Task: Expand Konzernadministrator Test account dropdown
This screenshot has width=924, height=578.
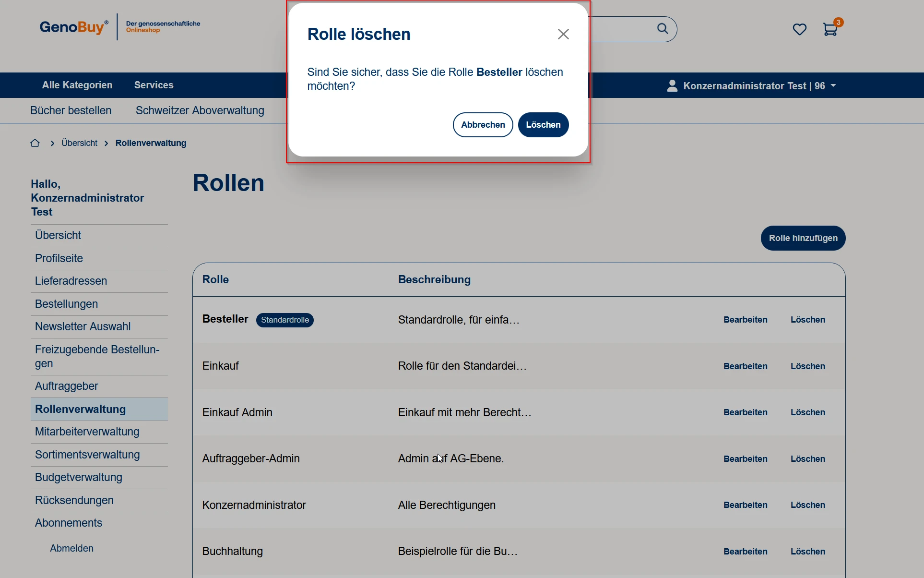Action: tap(833, 85)
